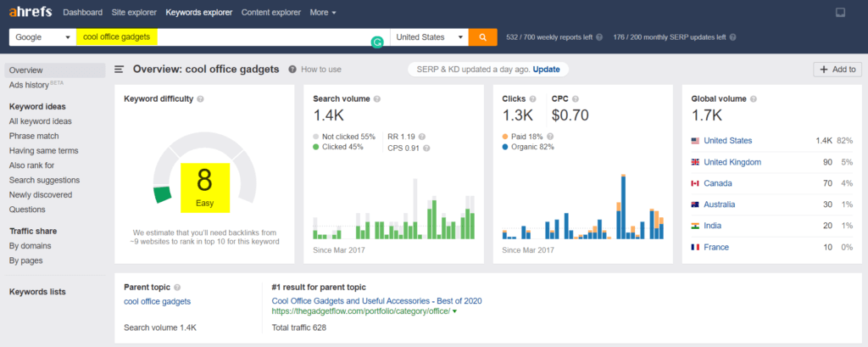Open Traffic share By pages
The image size is (868, 347).
[25, 260]
